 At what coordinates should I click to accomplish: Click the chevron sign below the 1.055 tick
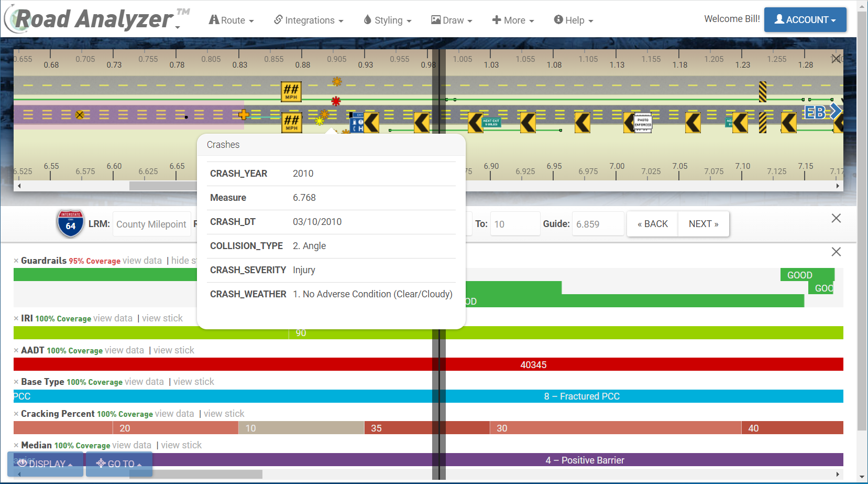[528, 123]
